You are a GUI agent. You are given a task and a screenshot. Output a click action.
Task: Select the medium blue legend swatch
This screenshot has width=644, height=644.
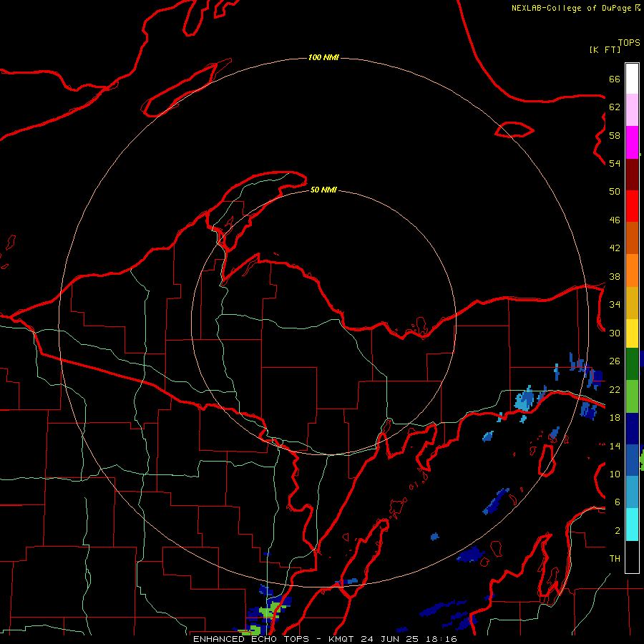click(x=632, y=460)
